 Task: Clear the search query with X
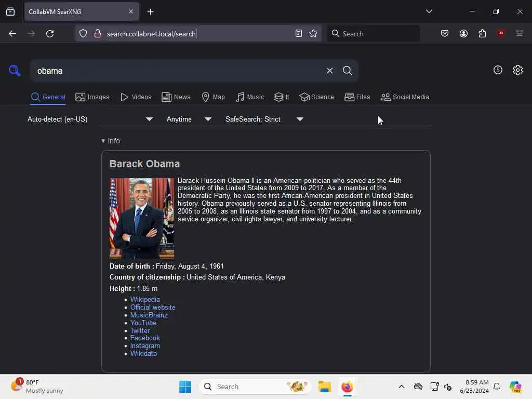329,71
